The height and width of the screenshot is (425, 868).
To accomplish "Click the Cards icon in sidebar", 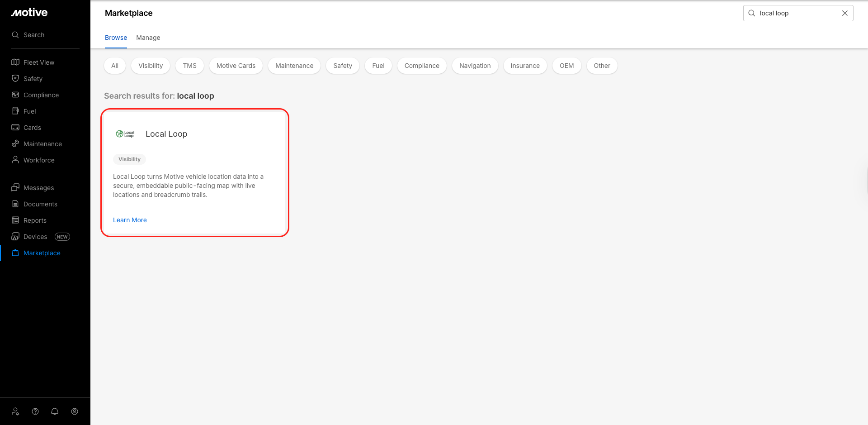I will [x=15, y=128].
